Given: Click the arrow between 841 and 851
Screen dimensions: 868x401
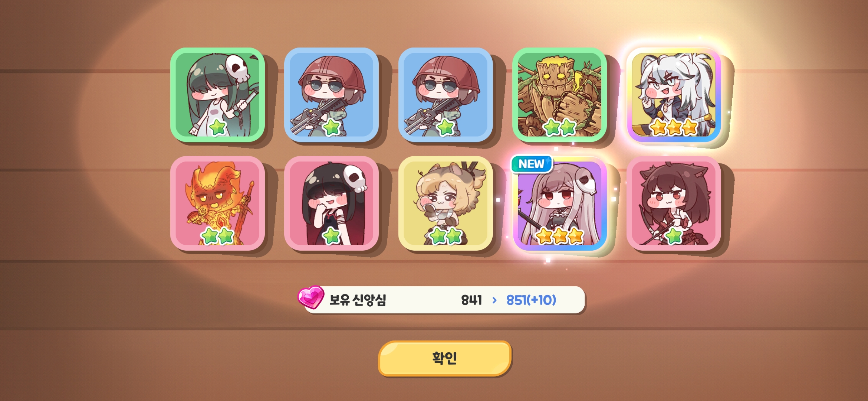Looking at the screenshot, I should (494, 300).
